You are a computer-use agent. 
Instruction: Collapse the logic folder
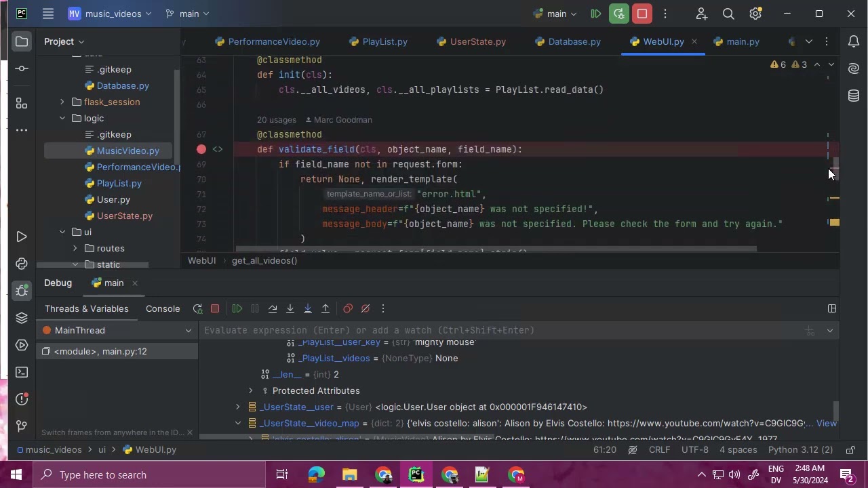pos(62,118)
